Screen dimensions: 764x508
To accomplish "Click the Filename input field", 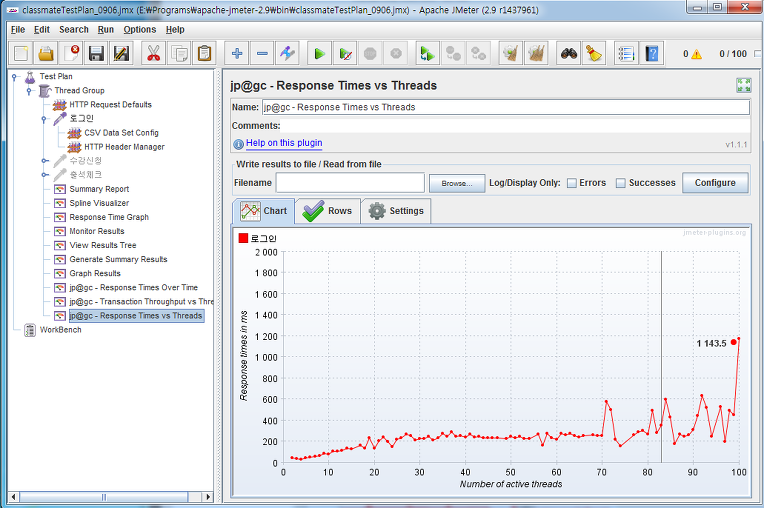I will click(350, 183).
